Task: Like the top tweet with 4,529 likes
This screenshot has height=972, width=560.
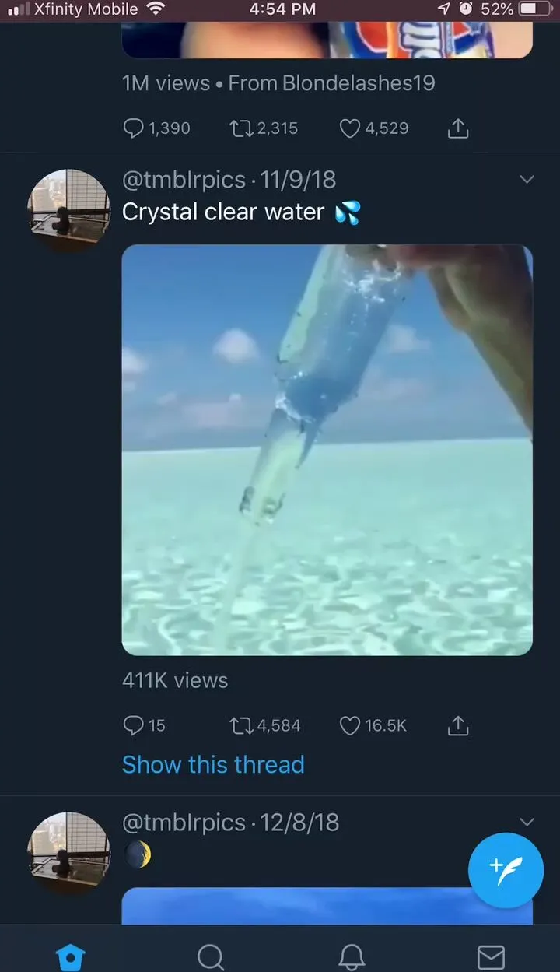Action: [350, 128]
